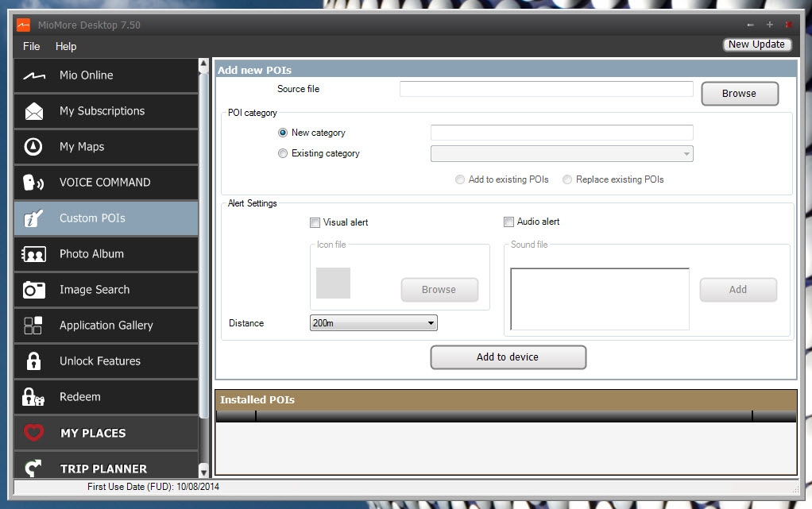Choose Replace existing POIs option
Image resolution: width=812 pixels, height=509 pixels.
[x=567, y=179]
